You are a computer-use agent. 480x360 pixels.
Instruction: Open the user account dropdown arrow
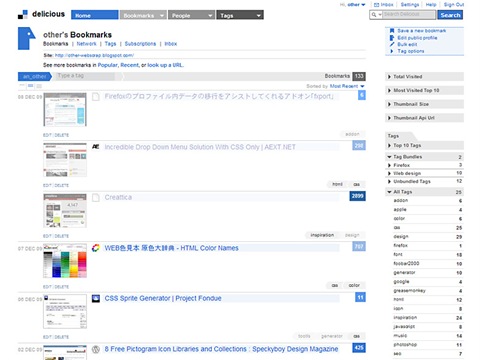coord(363,5)
